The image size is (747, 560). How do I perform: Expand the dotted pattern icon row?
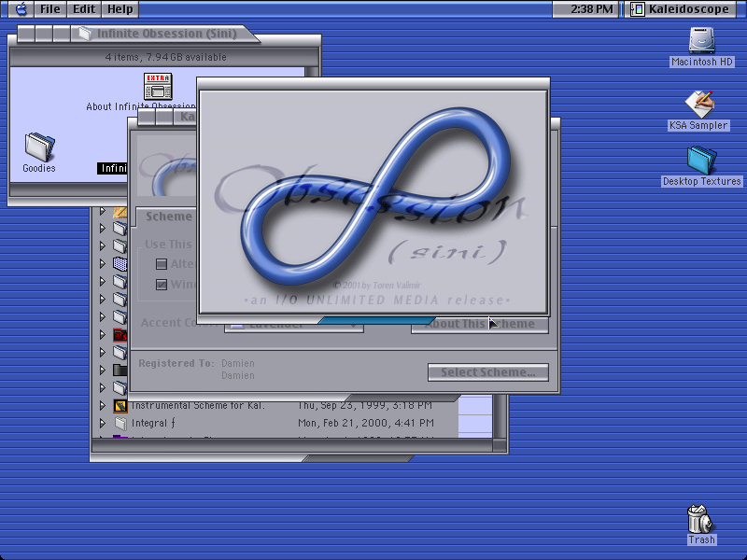tap(103, 263)
